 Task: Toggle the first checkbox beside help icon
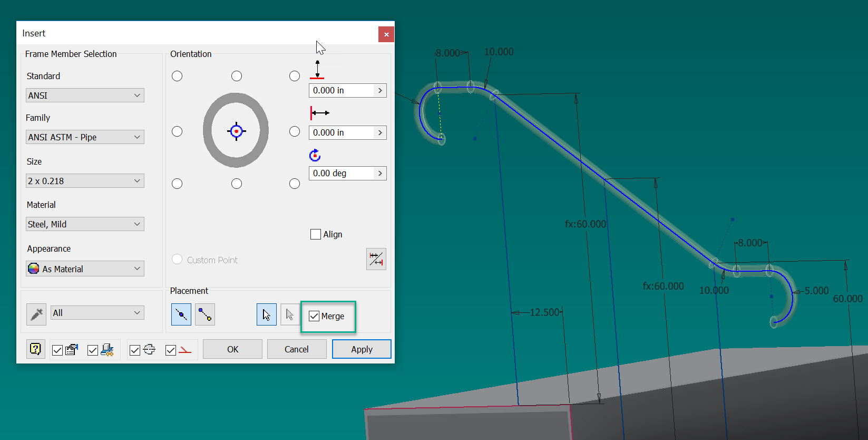tap(57, 350)
